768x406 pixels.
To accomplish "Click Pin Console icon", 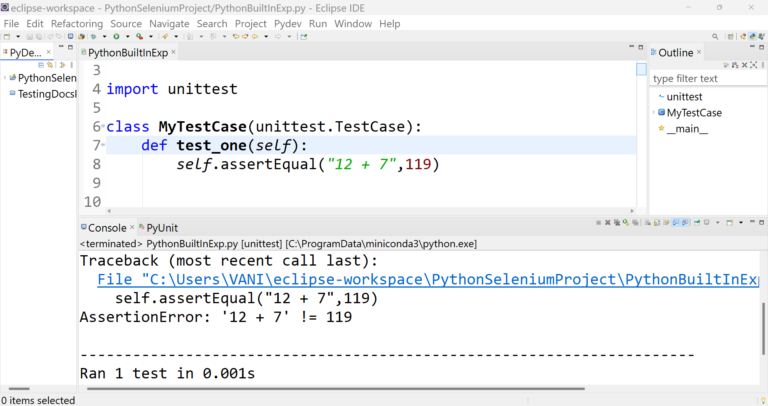I will [697, 222].
